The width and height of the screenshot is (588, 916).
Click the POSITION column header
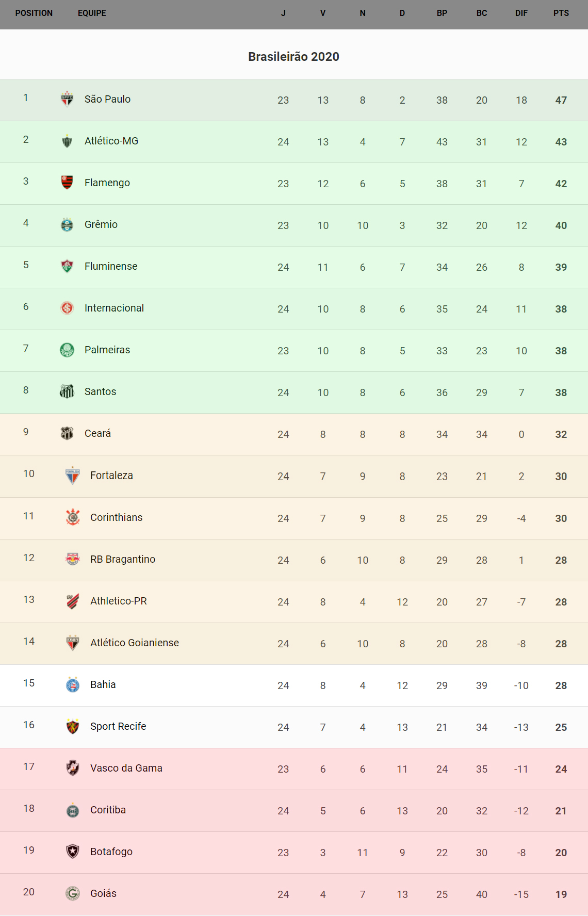tap(34, 13)
